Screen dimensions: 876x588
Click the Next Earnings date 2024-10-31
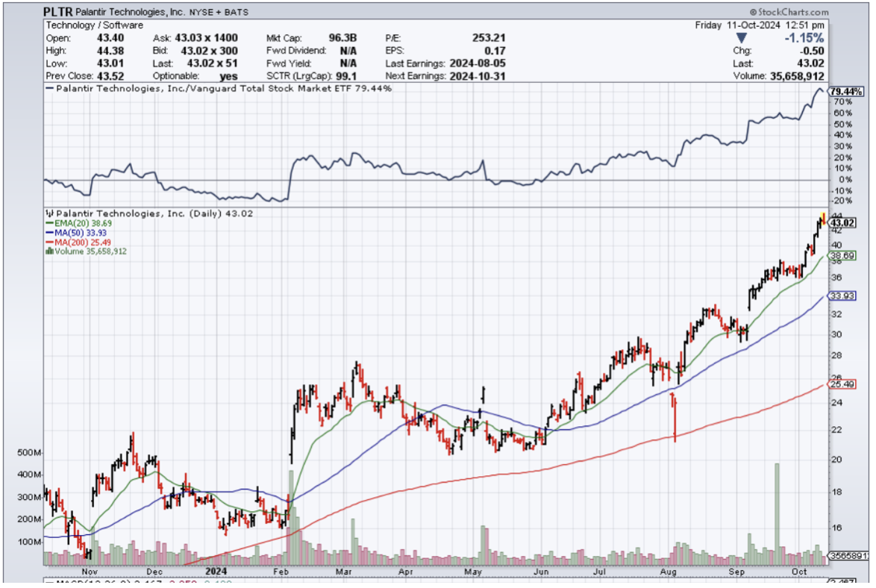coord(478,76)
